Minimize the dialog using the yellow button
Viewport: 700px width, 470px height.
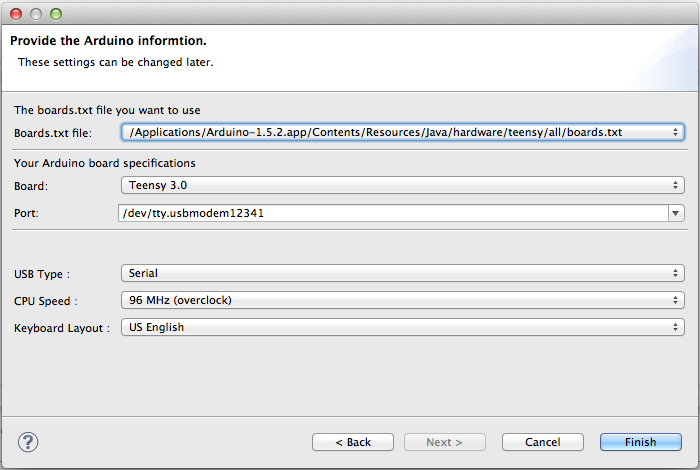click(x=35, y=15)
